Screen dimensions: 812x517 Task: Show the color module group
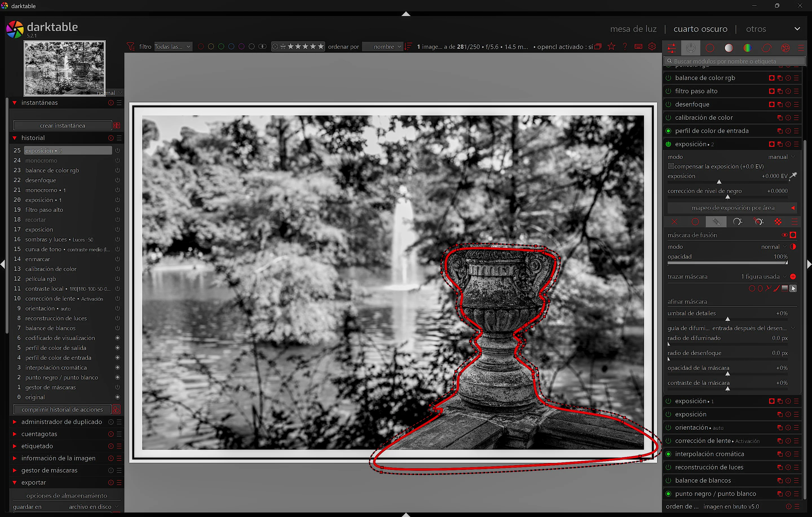pos(747,48)
